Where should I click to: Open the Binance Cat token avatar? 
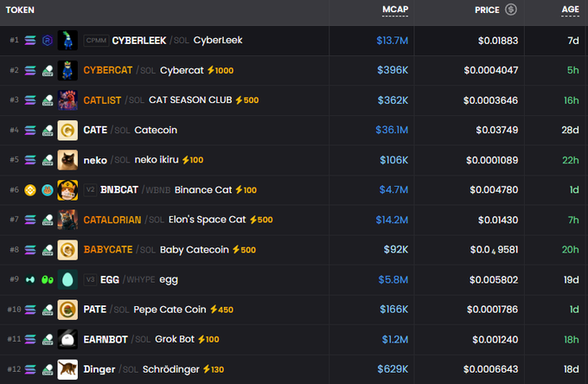pyautogui.click(x=67, y=190)
